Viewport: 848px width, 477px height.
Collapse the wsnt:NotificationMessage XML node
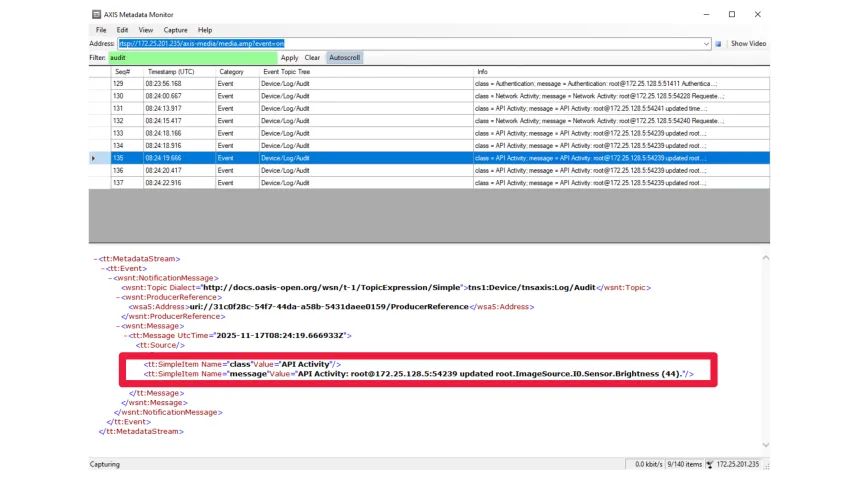pos(110,278)
